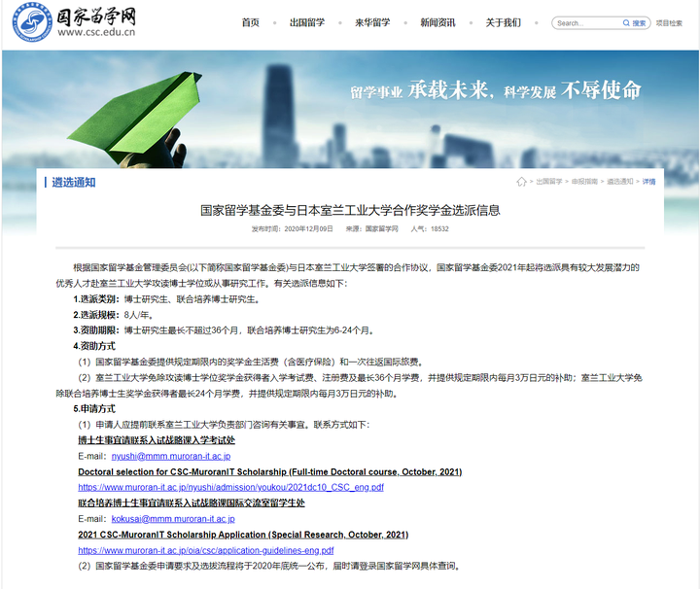700x589 pixels.
Task: Open the 2021dc10_CSC_eng.pdf link
Action: (x=230, y=487)
